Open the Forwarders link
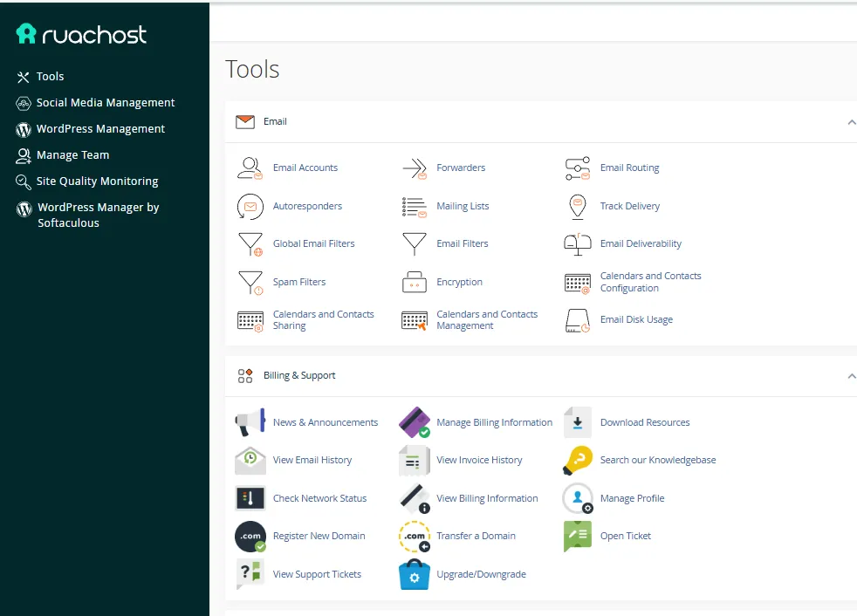 click(x=461, y=168)
